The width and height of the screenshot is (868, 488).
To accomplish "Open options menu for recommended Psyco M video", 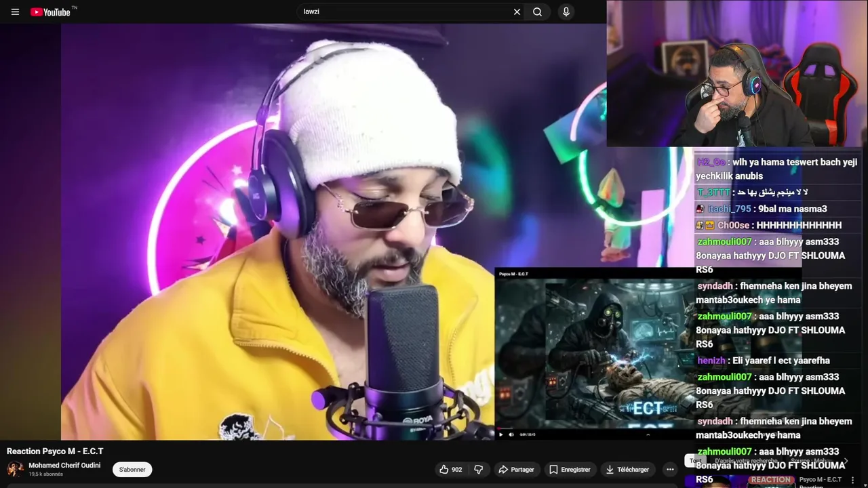I will click(853, 481).
